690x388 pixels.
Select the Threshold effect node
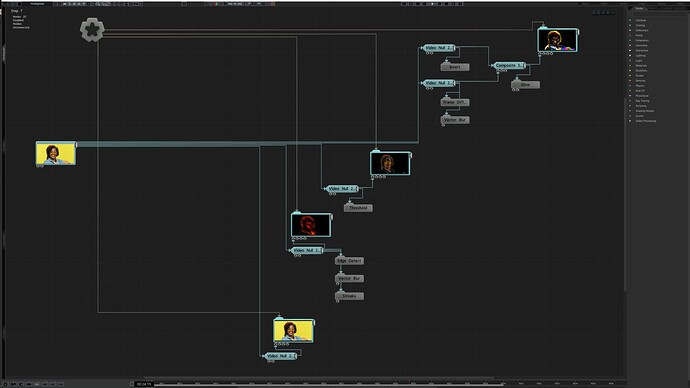click(x=358, y=208)
